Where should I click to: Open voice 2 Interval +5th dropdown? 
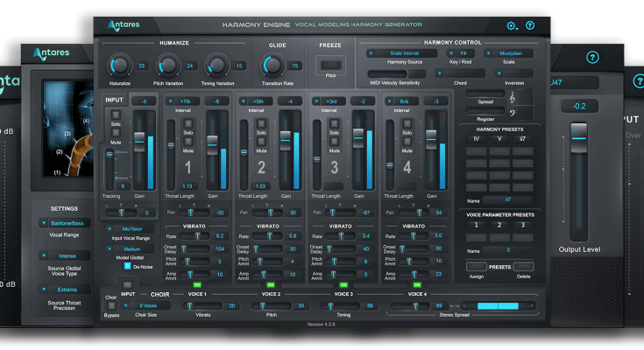pyautogui.click(x=256, y=101)
